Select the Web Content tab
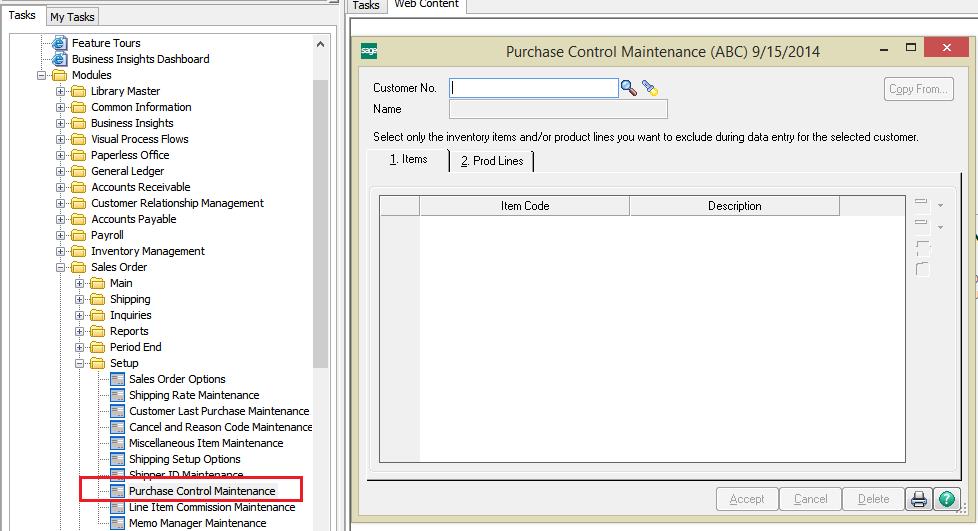This screenshot has width=978, height=531. (427, 4)
